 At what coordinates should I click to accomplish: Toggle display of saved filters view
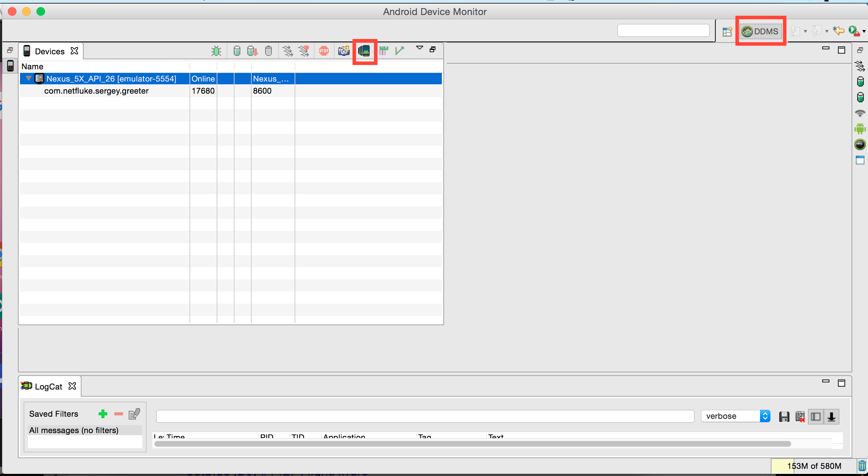click(816, 417)
